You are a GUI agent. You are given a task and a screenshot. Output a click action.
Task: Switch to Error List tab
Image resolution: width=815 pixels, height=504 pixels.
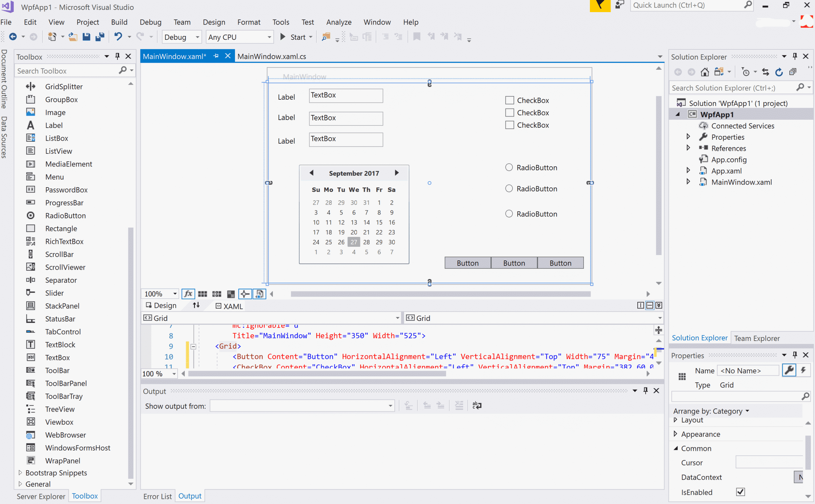click(x=157, y=496)
